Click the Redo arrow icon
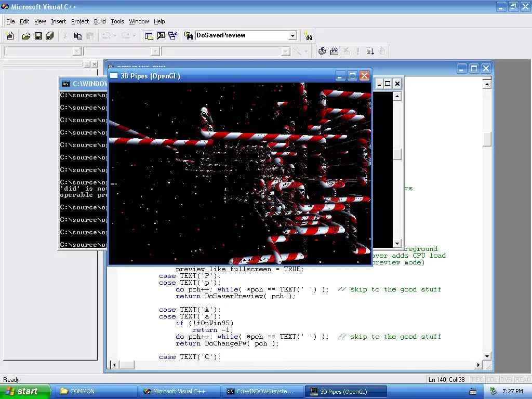Viewport: 532px width, 399px height. [x=126, y=36]
